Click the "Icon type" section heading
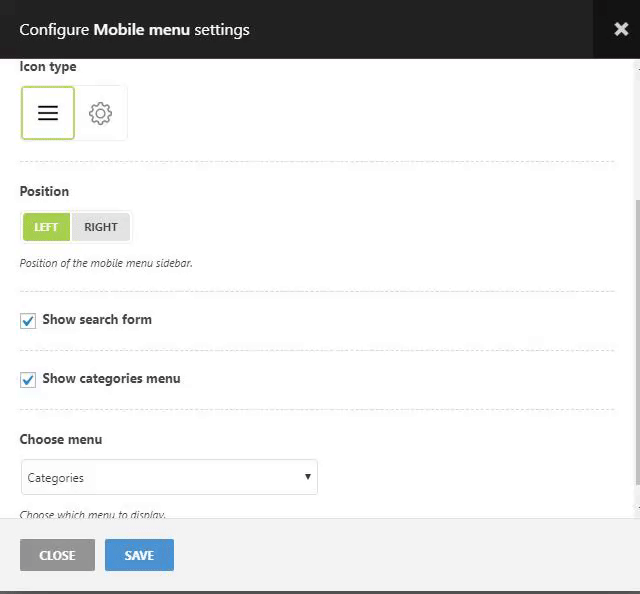The height and width of the screenshot is (594, 640). [x=48, y=67]
